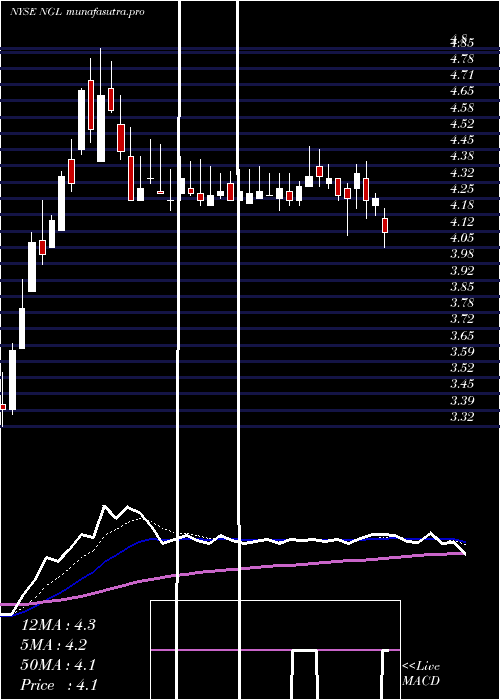500x700 pixels.
Task: Click the 3.39 price axis label
Action: (462, 400)
